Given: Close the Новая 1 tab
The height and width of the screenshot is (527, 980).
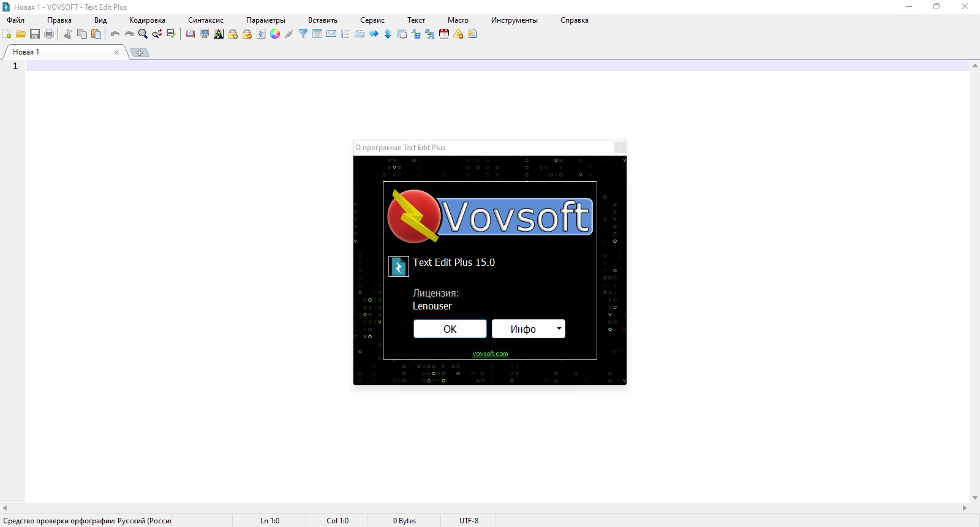Looking at the screenshot, I should click(x=116, y=52).
